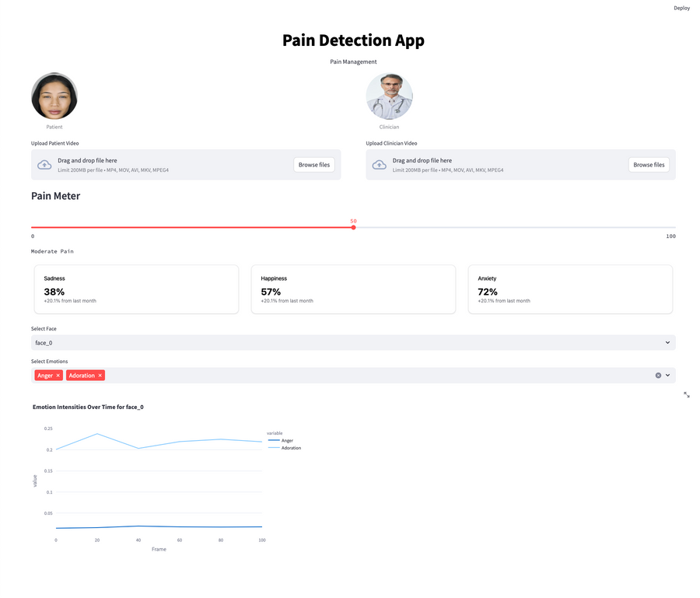Open the Deploy menu
Image resolution: width=700 pixels, height=598 pixels.
(x=681, y=8)
